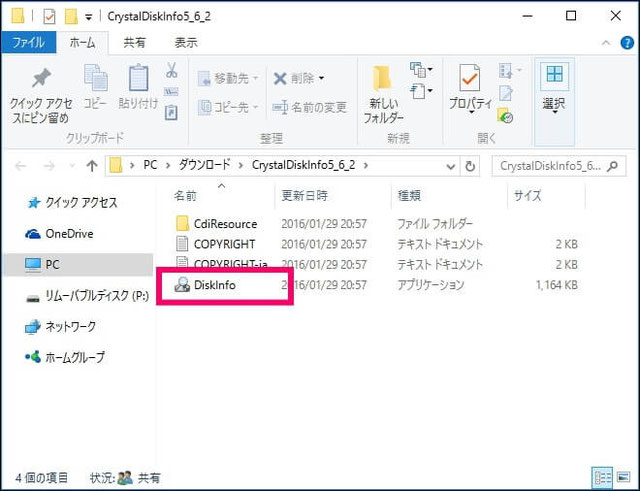This screenshot has width=640, height=491.
Task: Expand the Copy to (コピー先) dropdown
Action: click(256, 107)
